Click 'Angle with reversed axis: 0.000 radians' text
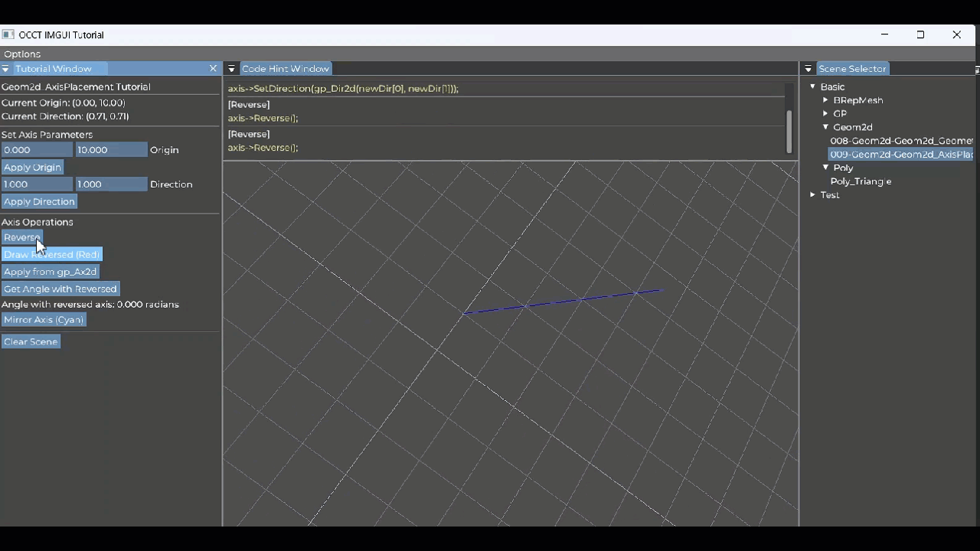The height and width of the screenshot is (551, 980). [x=90, y=305]
